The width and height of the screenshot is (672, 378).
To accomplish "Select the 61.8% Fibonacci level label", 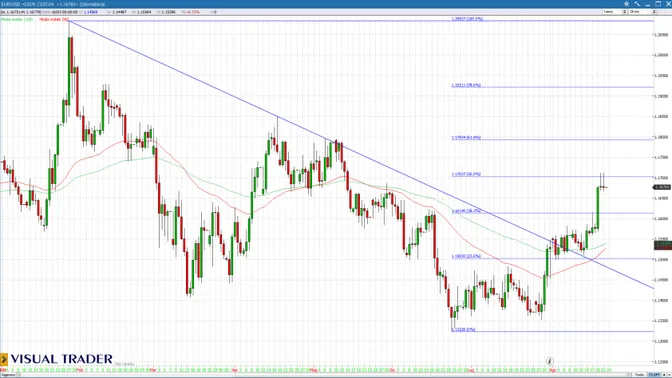I will tap(466, 138).
